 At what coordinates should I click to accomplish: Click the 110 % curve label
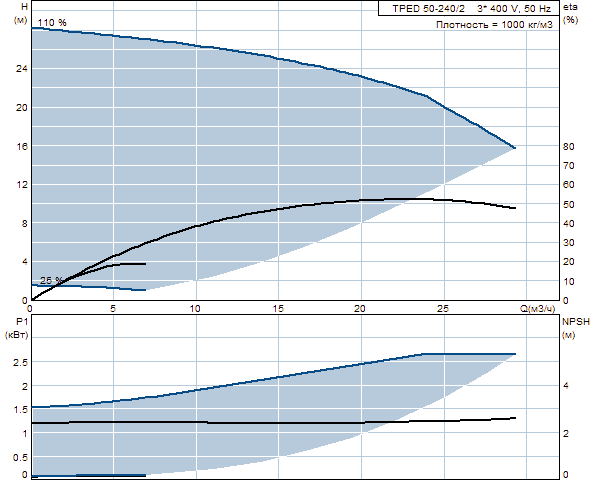[x=52, y=23]
